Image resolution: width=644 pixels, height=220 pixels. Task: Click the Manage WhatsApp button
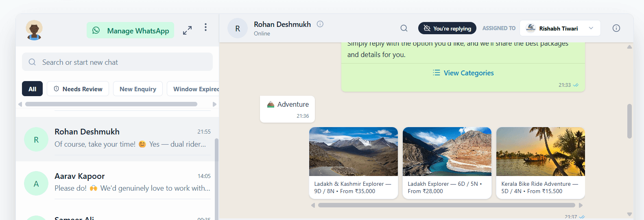[x=130, y=31]
